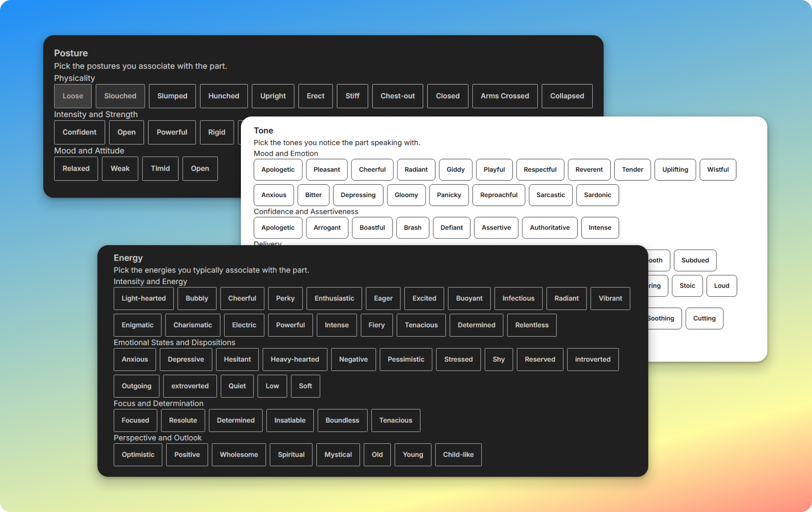This screenshot has height=512, width=812.
Task: Choose the Giddy tone chip
Action: click(455, 170)
